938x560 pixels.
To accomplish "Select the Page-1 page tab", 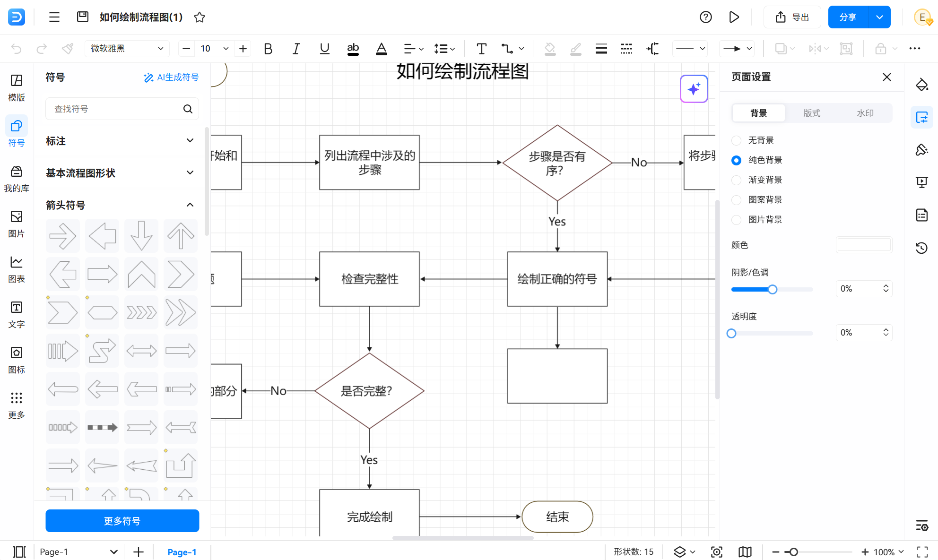I will pyautogui.click(x=182, y=552).
